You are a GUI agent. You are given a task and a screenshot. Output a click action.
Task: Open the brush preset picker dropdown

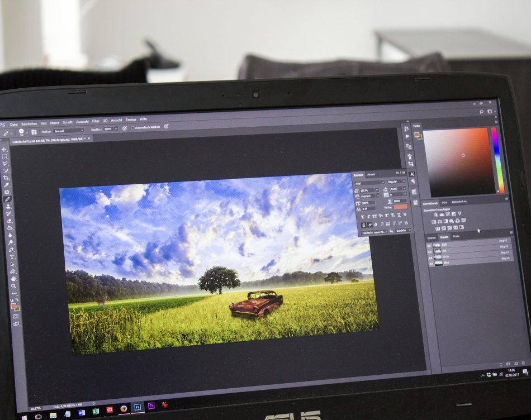click(x=27, y=132)
